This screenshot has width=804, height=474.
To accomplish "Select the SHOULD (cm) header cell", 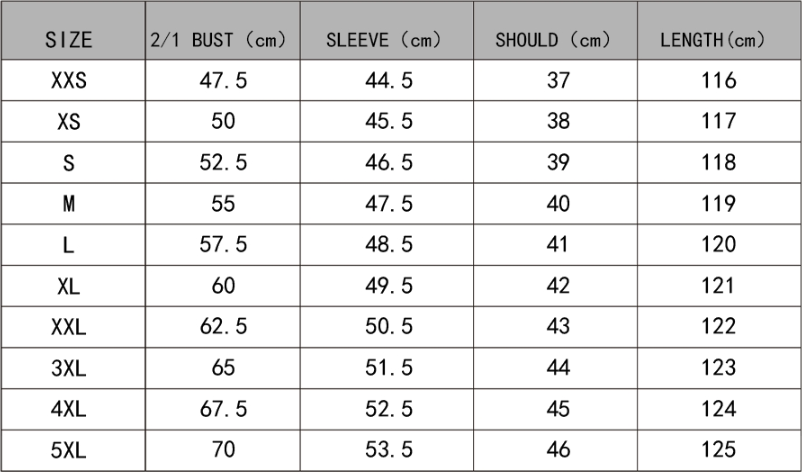I will click(557, 41).
